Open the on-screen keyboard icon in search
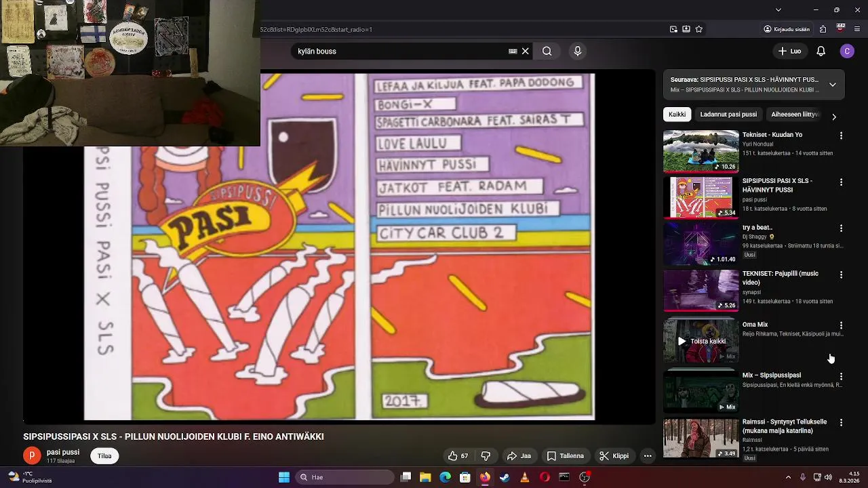This screenshot has width=868, height=488. (x=513, y=51)
